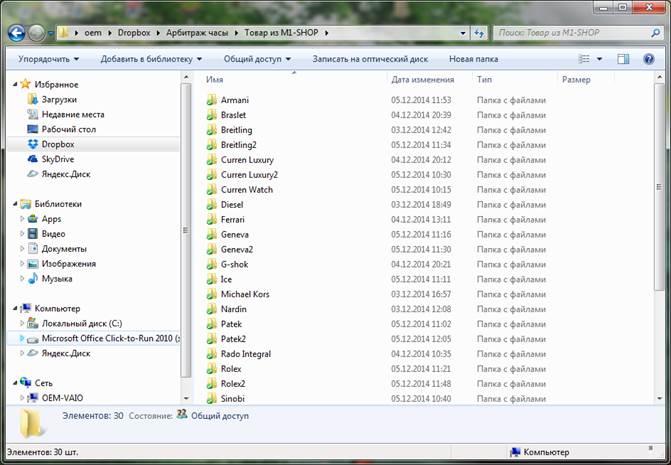Click Записать на оптический диск
This screenshot has width=671, height=465.
click(x=370, y=59)
